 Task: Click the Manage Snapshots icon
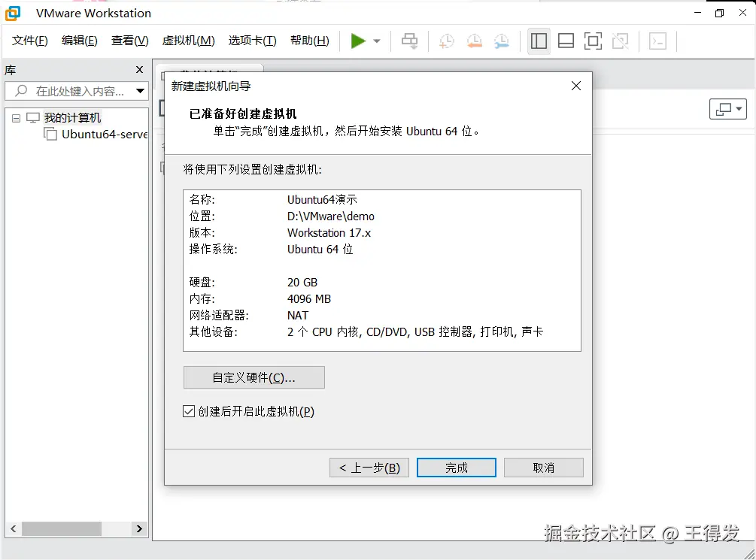(502, 41)
